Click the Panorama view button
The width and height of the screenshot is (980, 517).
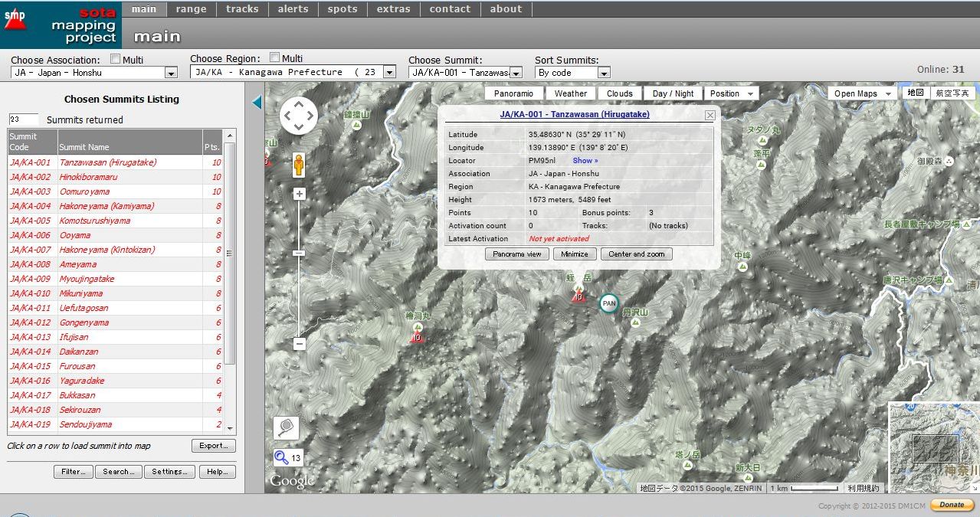point(517,254)
